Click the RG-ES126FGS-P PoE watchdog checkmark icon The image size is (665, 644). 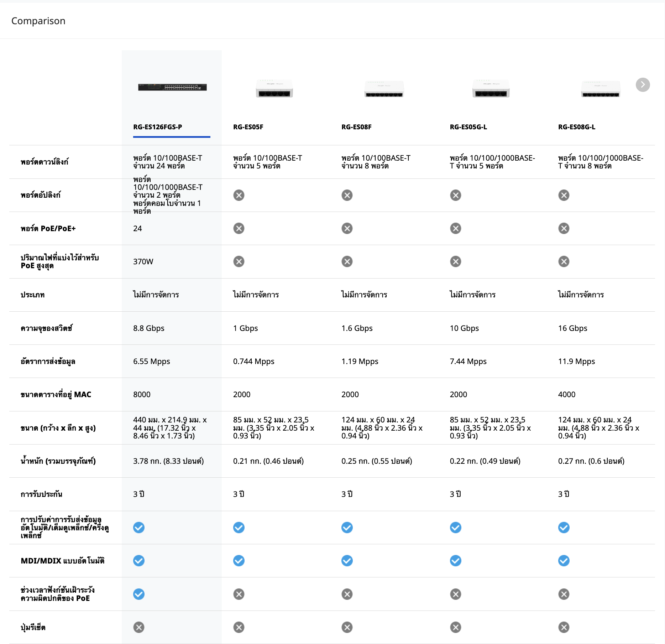pos(139,594)
